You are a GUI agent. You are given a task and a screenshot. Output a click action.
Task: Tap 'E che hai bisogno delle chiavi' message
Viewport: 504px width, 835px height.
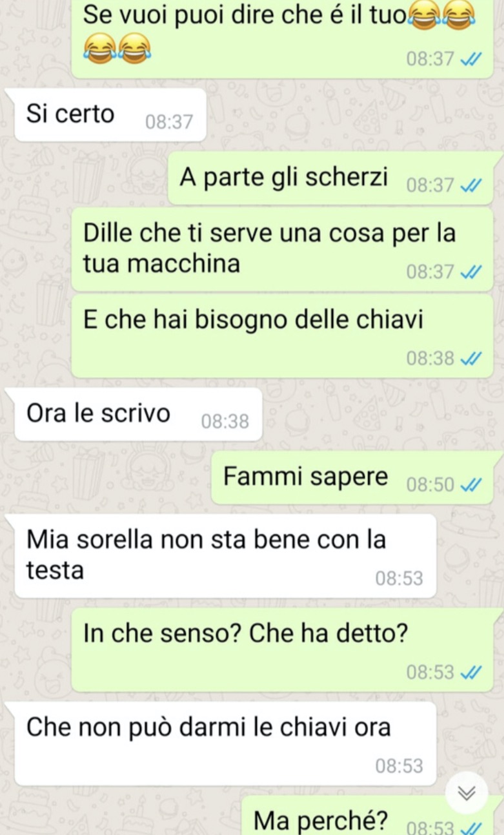click(x=282, y=336)
